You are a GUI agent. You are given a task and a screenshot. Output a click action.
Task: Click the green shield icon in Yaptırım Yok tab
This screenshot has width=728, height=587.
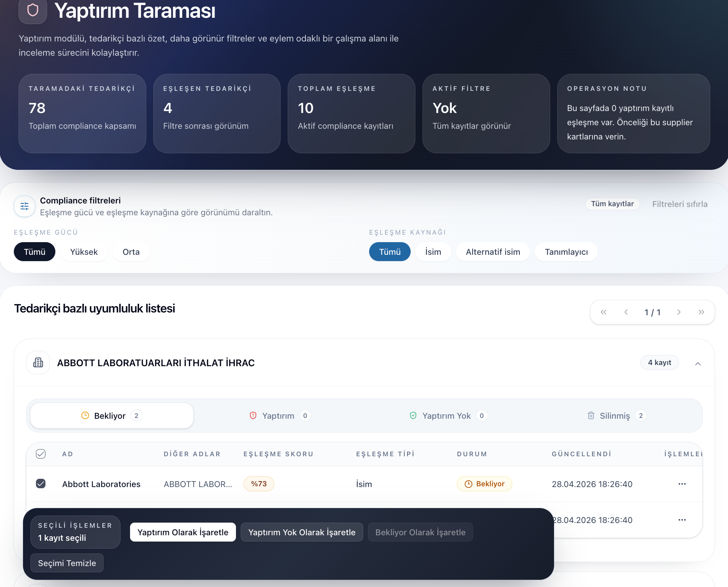[413, 416]
